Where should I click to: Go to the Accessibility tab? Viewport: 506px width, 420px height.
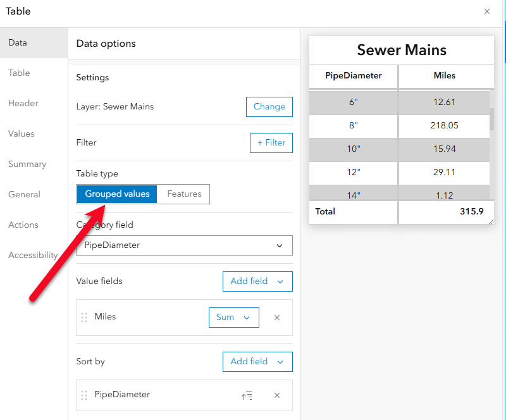[x=33, y=255]
